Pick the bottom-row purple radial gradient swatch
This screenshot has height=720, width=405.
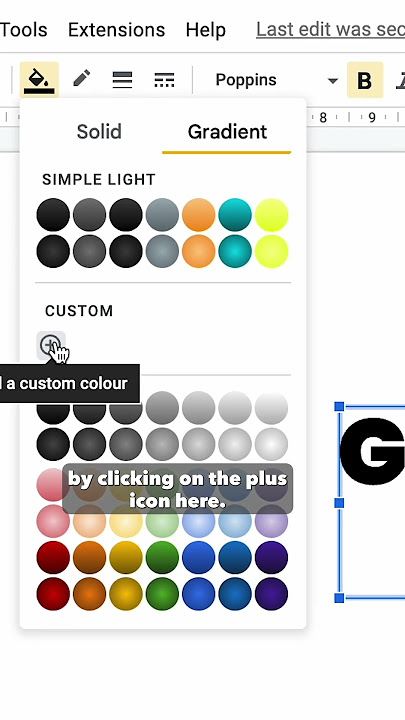pyautogui.click(x=271, y=594)
